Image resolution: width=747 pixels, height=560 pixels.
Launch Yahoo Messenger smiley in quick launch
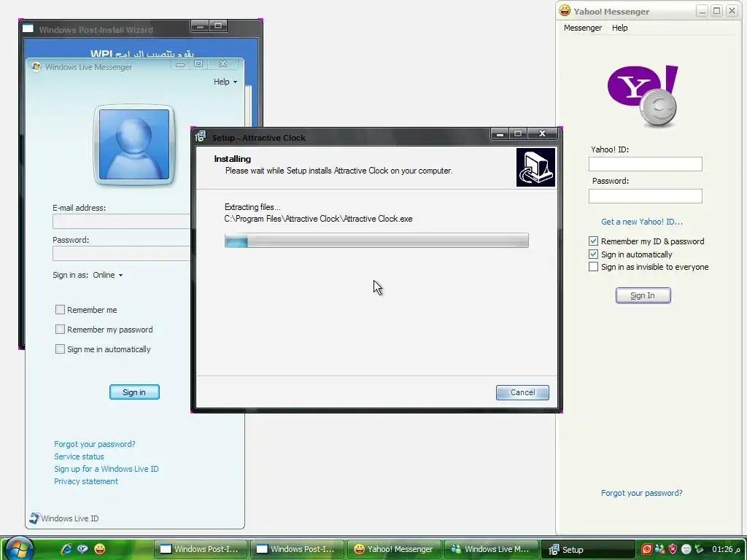99,549
